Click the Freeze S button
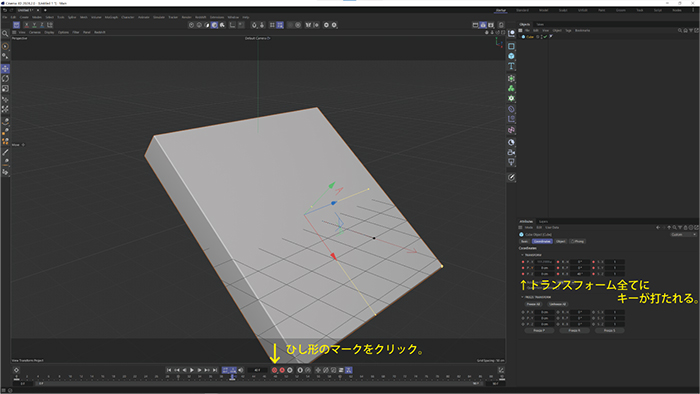The image size is (700, 394). click(609, 331)
